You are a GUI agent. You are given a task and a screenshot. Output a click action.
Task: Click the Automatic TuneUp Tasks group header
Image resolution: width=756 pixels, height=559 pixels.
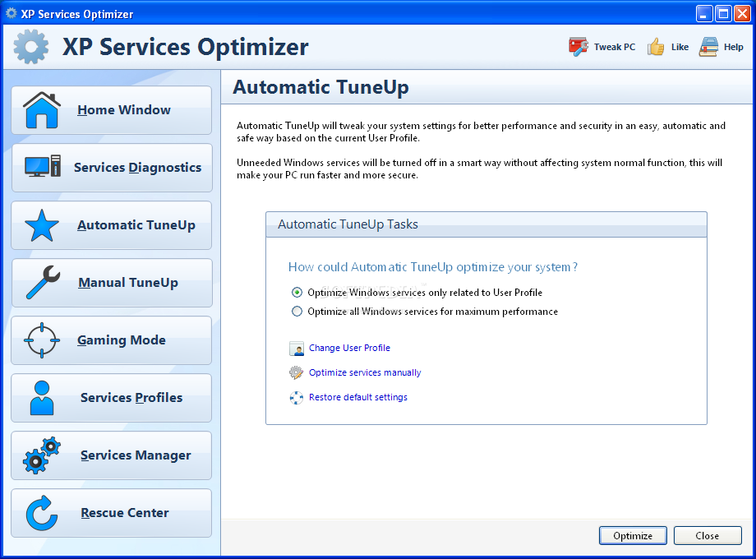486,224
